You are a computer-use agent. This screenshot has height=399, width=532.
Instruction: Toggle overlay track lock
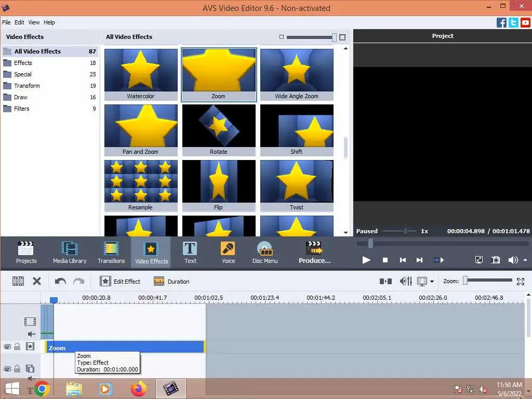point(17,368)
